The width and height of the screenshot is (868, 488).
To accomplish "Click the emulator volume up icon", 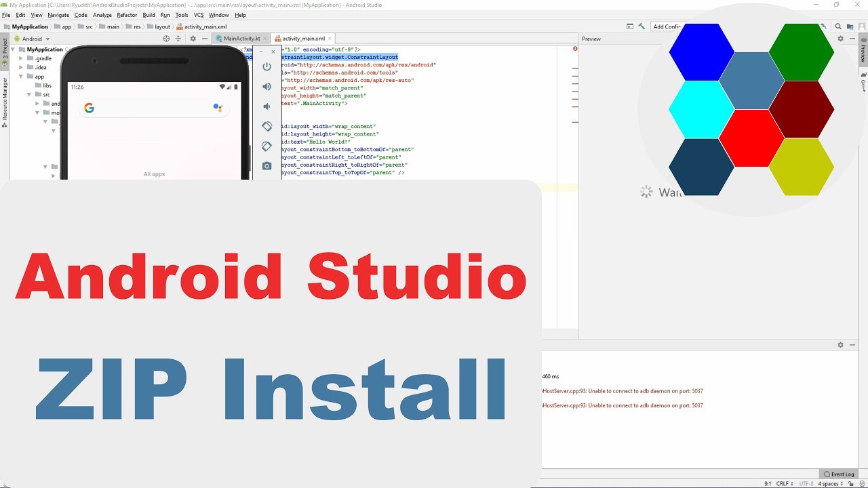I will (x=267, y=86).
